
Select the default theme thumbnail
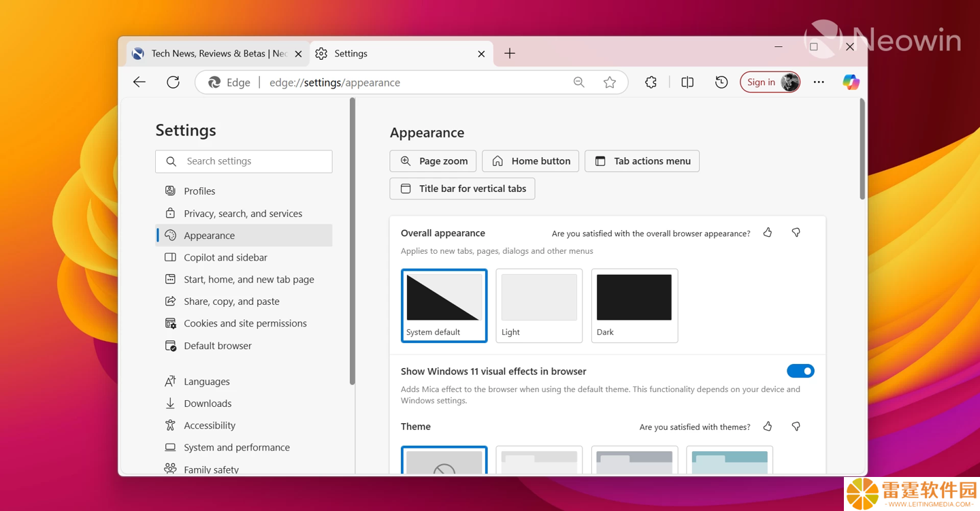point(444,461)
